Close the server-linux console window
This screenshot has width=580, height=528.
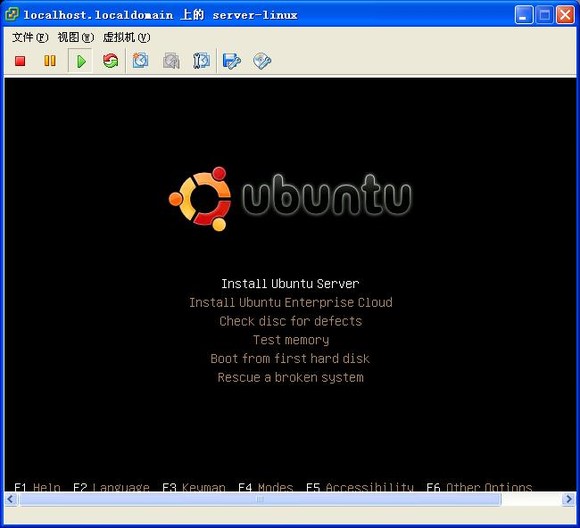566,15
